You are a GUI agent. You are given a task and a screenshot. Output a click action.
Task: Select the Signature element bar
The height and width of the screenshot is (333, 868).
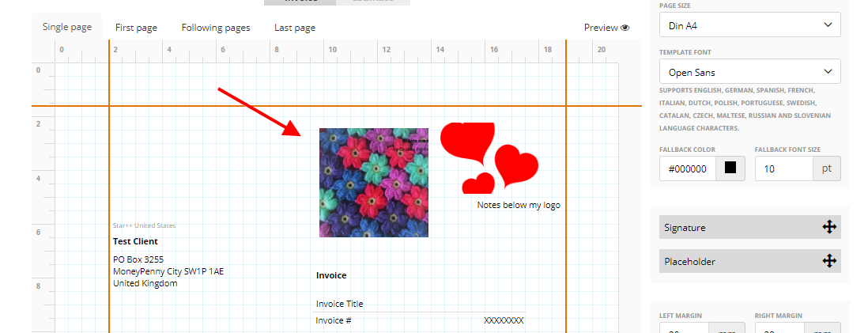750,227
